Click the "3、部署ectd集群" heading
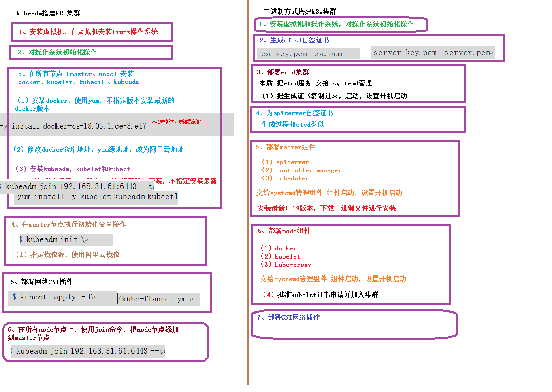Screen dimensions: 552x392 point(283,72)
